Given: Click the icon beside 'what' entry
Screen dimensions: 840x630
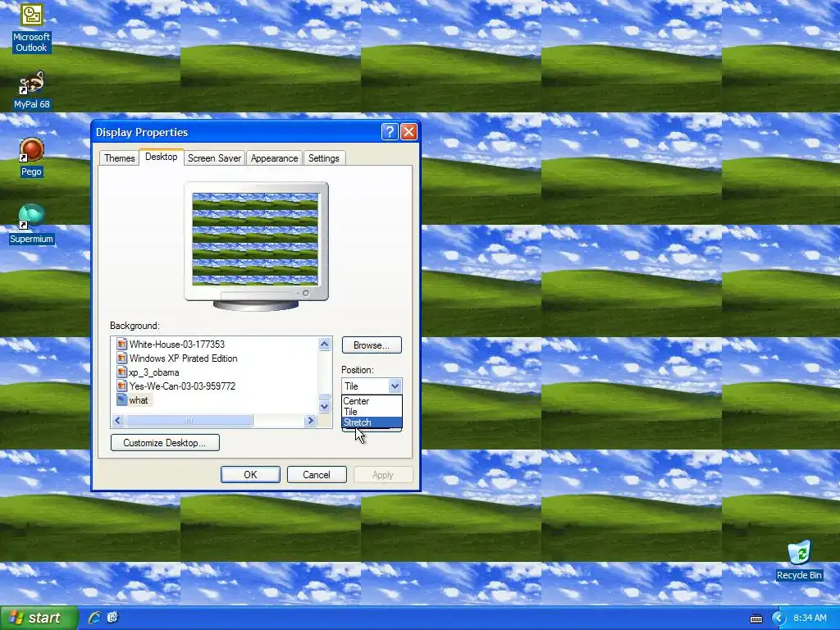Looking at the screenshot, I should pyautogui.click(x=121, y=399).
